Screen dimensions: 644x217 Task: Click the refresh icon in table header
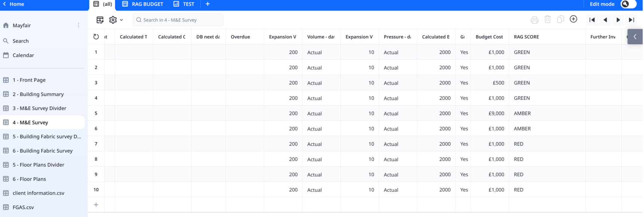(x=96, y=37)
